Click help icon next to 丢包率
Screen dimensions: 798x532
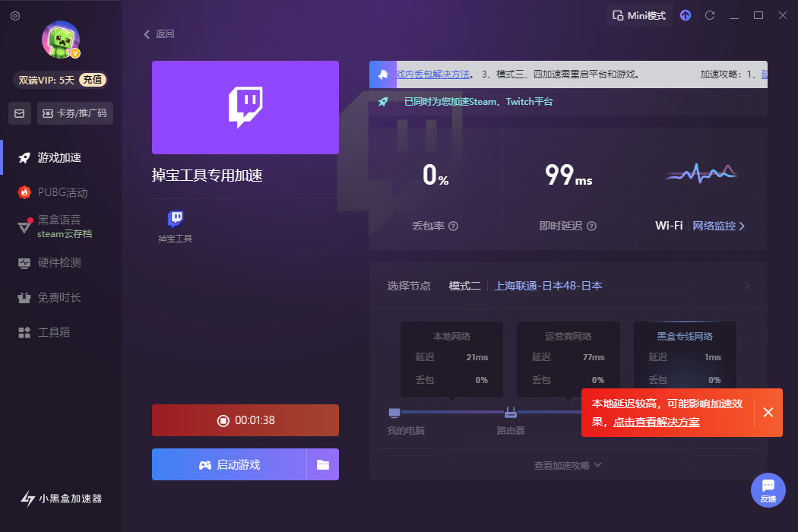[x=453, y=226]
